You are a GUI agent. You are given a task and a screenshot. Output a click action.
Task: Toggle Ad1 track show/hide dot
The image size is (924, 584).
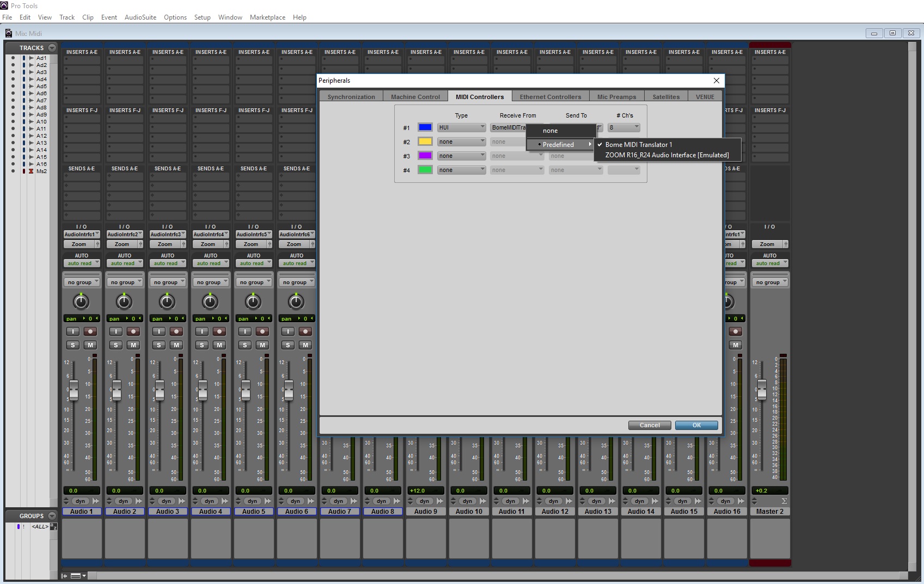coord(13,58)
